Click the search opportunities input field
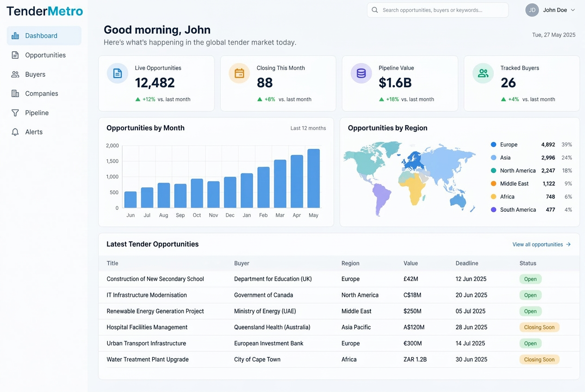 pyautogui.click(x=438, y=10)
